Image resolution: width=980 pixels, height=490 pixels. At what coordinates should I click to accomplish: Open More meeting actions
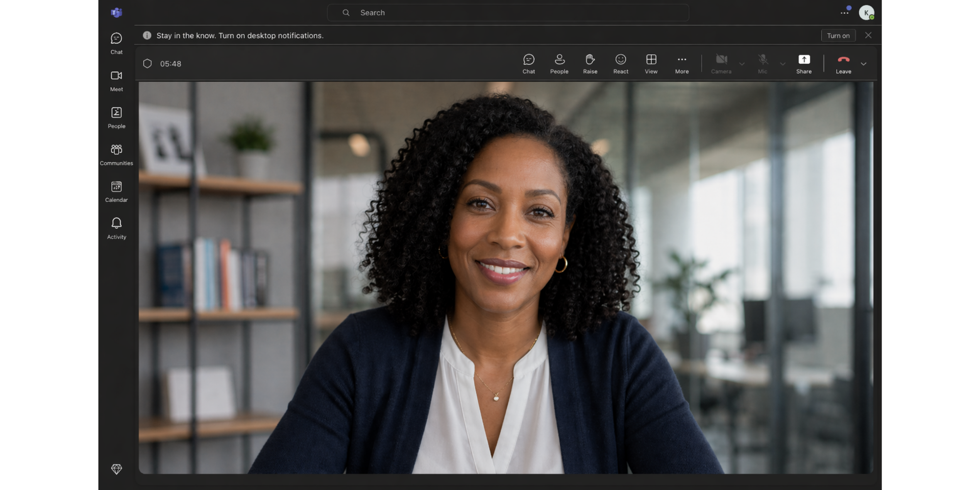point(682,64)
